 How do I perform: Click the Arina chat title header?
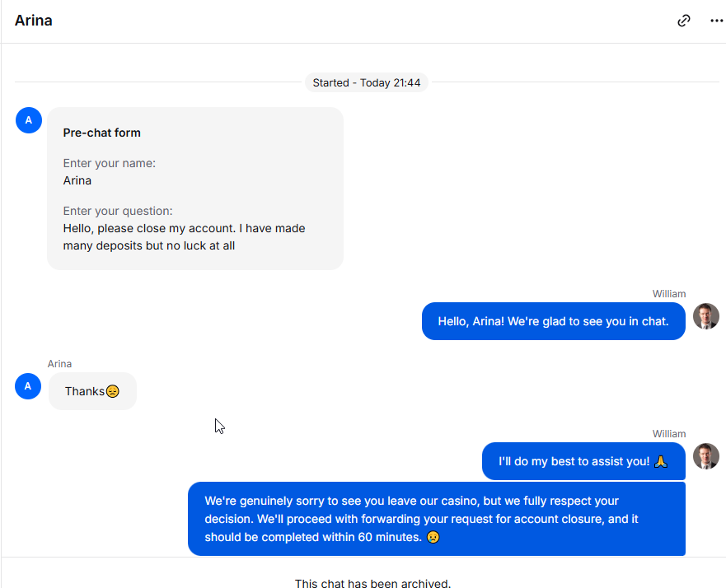point(33,21)
